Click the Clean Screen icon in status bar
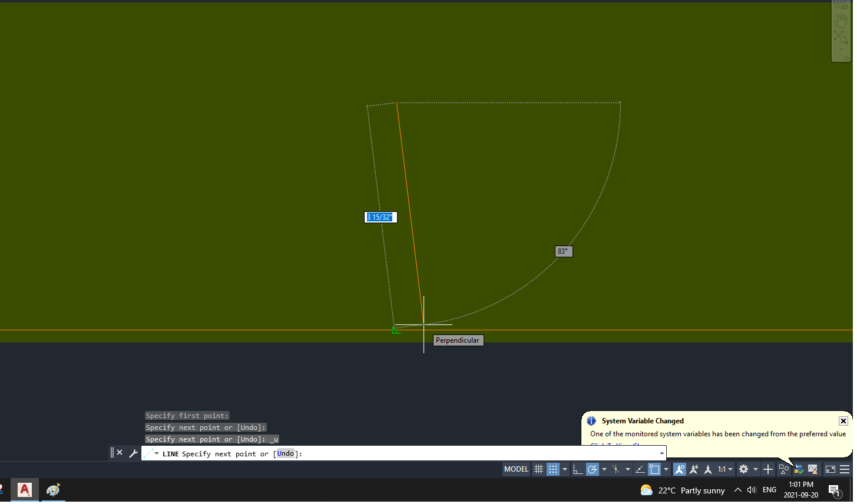 [x=831, y=469]
